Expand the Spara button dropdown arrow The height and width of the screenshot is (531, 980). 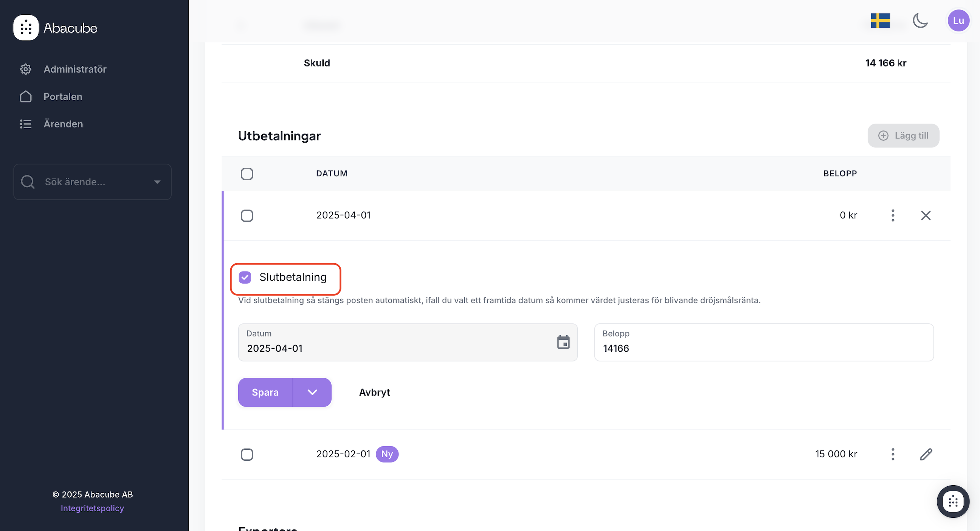312,393
